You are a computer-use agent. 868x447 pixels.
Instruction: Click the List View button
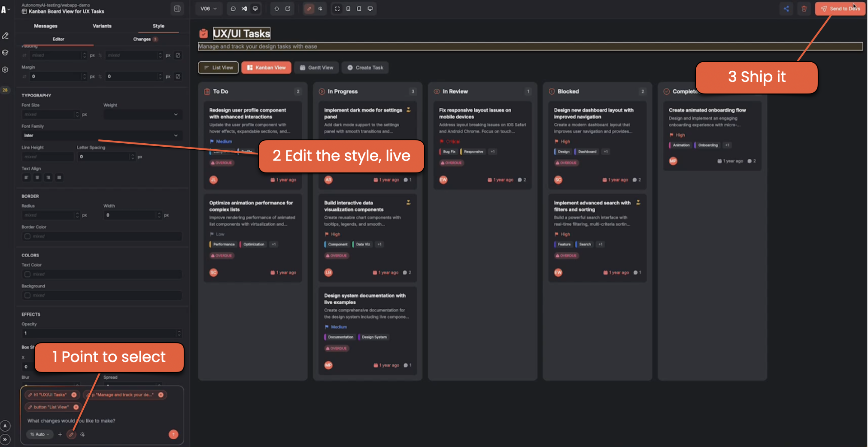pyautogui.click(x=219, y=67)
